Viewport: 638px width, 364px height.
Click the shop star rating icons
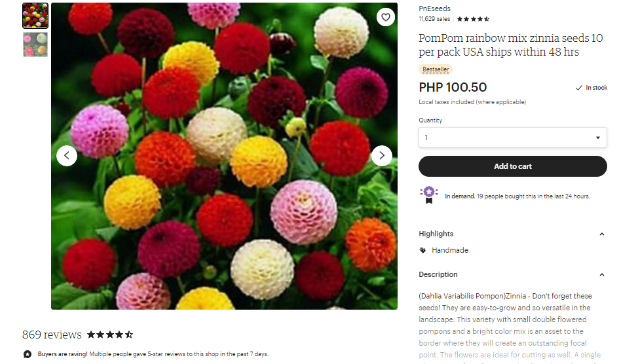[473, 19]
